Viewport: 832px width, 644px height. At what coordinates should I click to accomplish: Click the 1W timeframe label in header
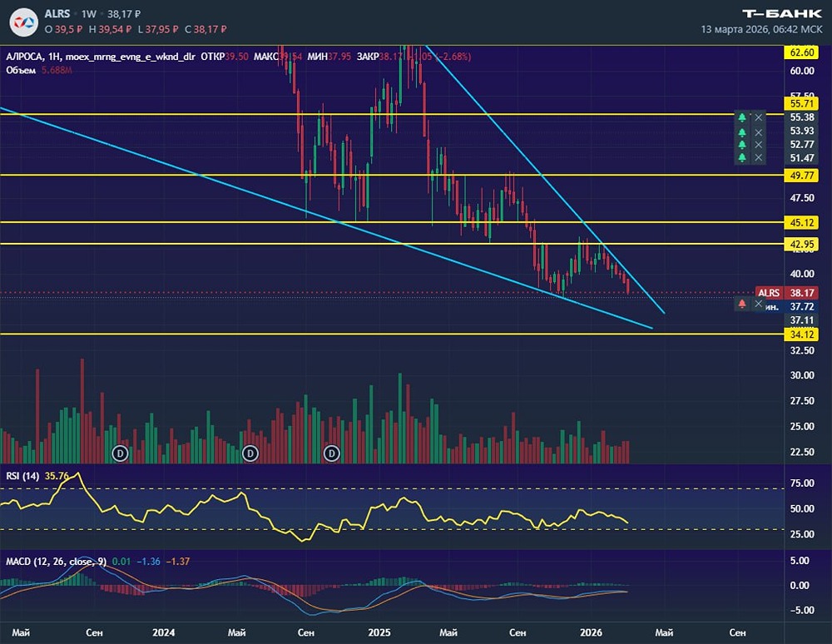[89, 14]
